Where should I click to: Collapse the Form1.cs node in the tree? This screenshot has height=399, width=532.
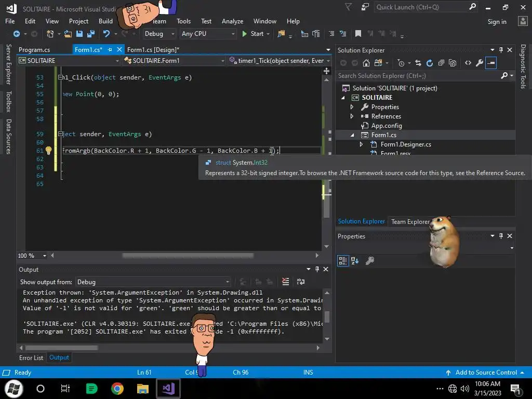click(352, 135)
